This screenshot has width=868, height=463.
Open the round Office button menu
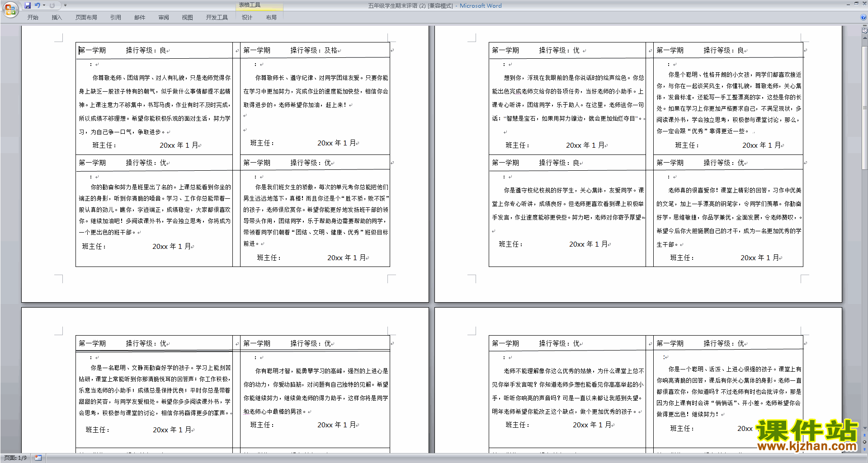10,9
